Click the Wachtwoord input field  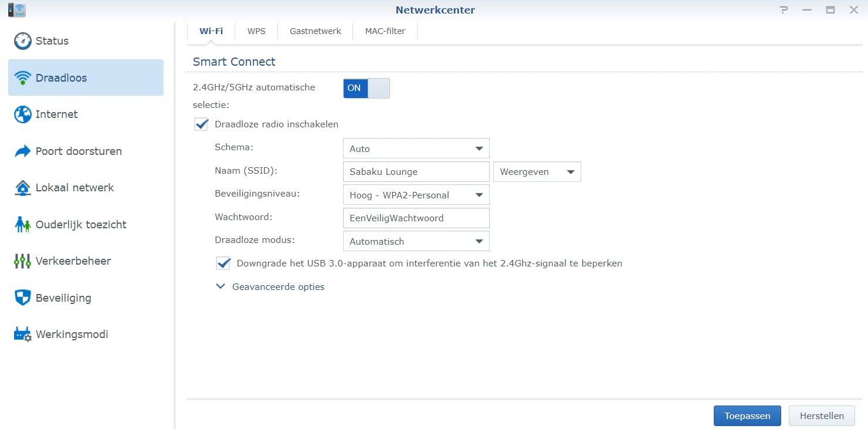point(415,218)
